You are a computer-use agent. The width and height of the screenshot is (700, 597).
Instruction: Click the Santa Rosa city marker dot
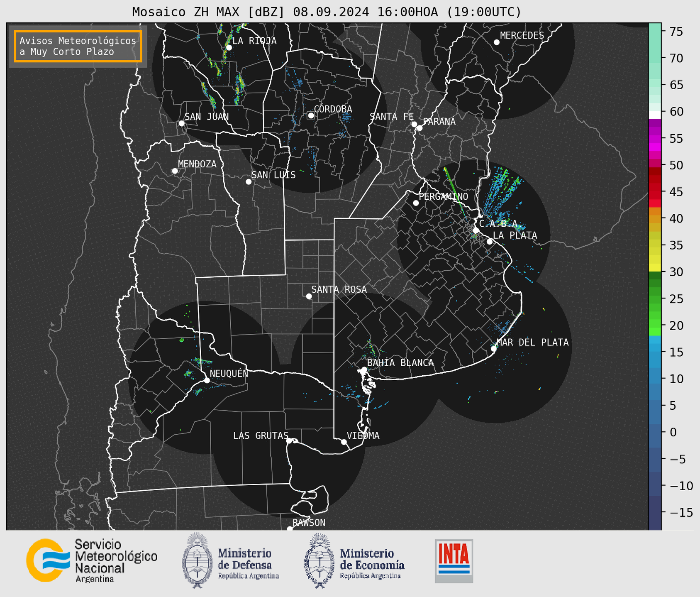309,296
